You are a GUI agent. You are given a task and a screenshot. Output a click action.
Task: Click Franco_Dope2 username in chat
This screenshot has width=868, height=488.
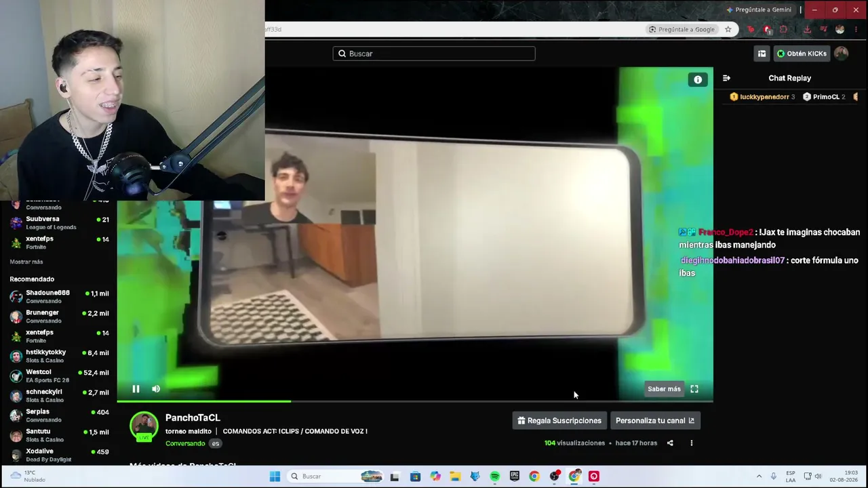[726, 232]
